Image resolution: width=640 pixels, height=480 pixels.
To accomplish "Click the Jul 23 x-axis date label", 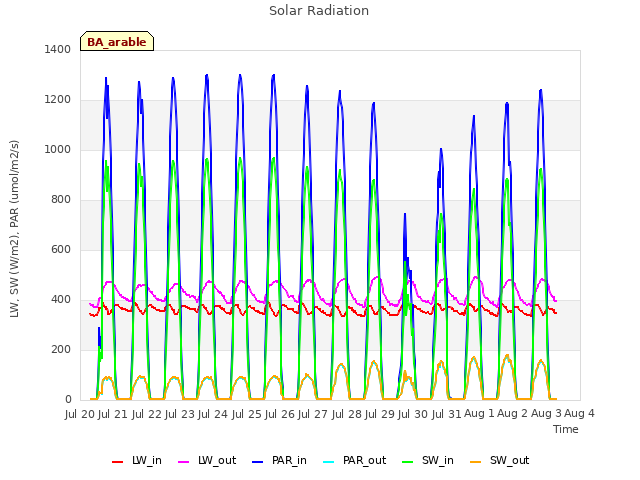I will pos(180,414).
